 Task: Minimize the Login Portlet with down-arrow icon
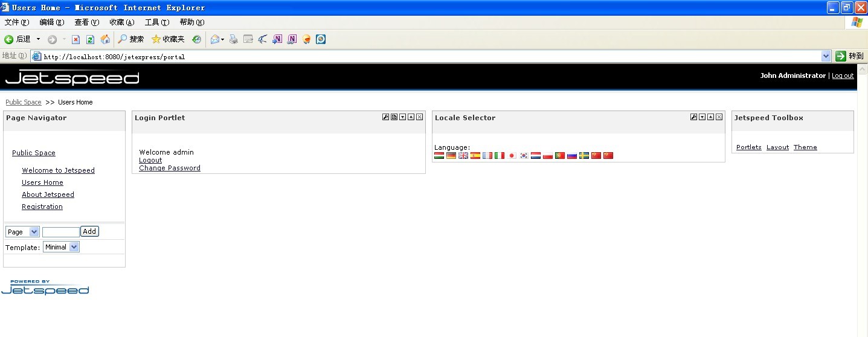tap(403, 117)
